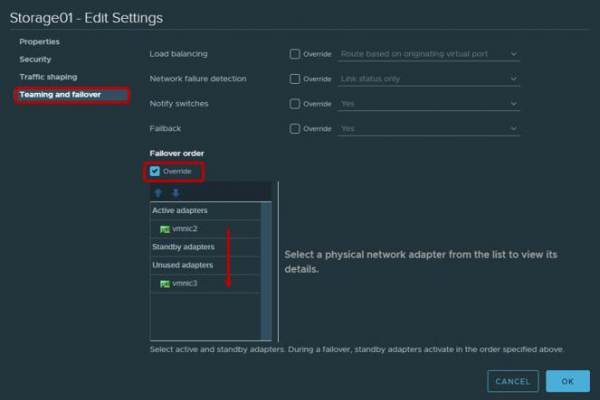Enable Network failure detection override checkbox
Screen dimensions: 600x400
(x=294, y=78)
